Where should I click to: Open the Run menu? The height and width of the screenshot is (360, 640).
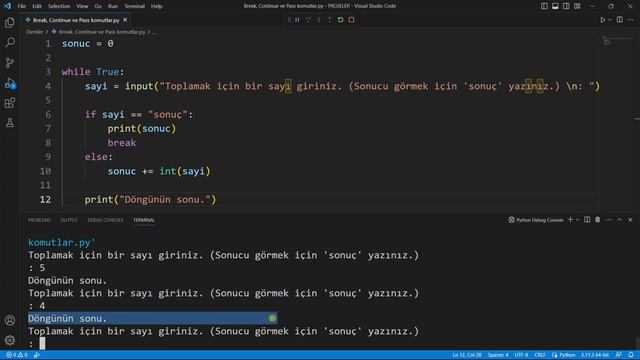[113, 6]
